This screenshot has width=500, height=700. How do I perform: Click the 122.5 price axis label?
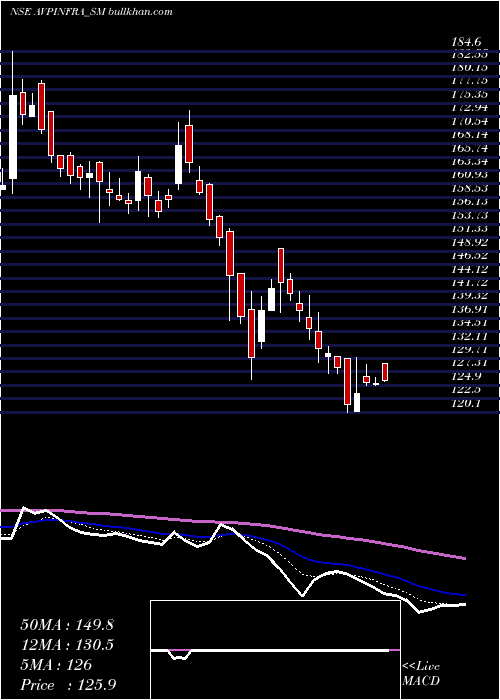click(467, 390)
